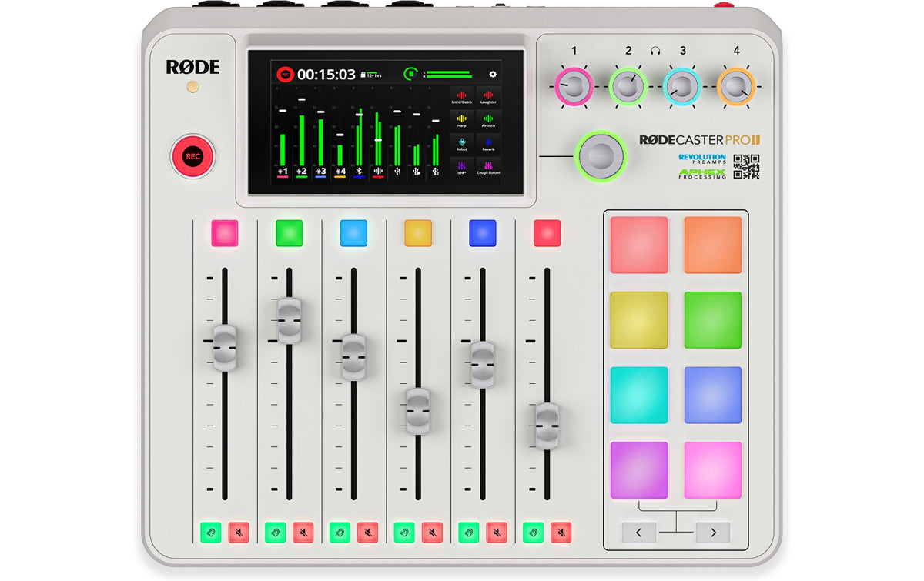The height and width of the screenshot is (581, 924).
Task: Trigger the green SMART pad
Action: (713, 319)
